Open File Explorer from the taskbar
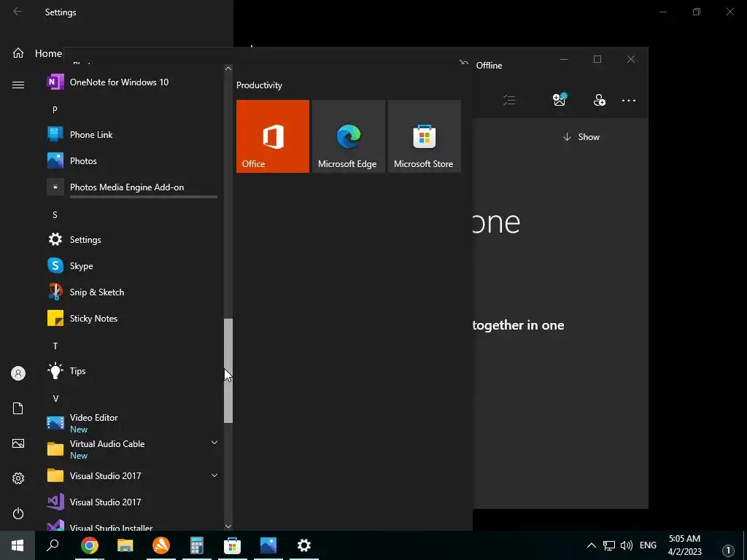Viewport: 747px width, 560px height. point(125,545)
